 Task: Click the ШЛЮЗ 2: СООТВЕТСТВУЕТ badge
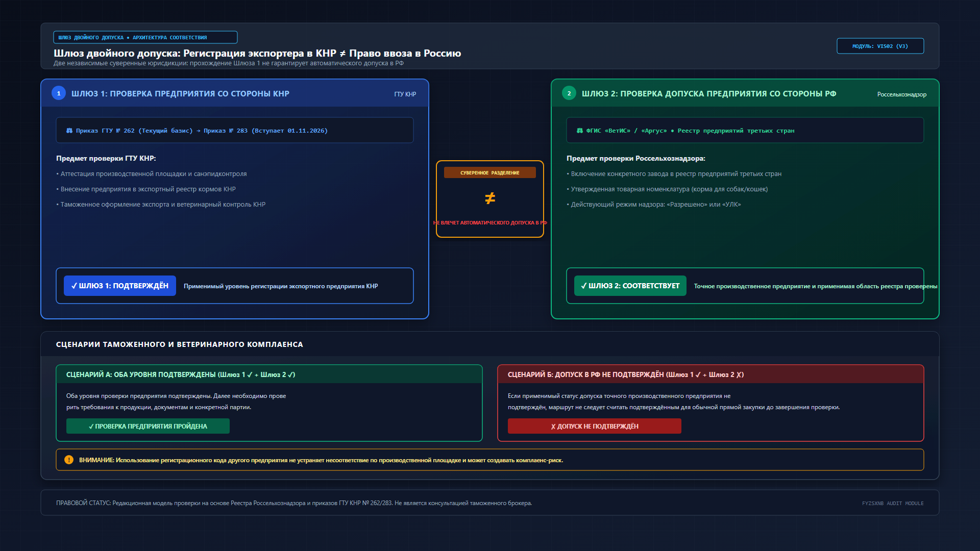630,286
